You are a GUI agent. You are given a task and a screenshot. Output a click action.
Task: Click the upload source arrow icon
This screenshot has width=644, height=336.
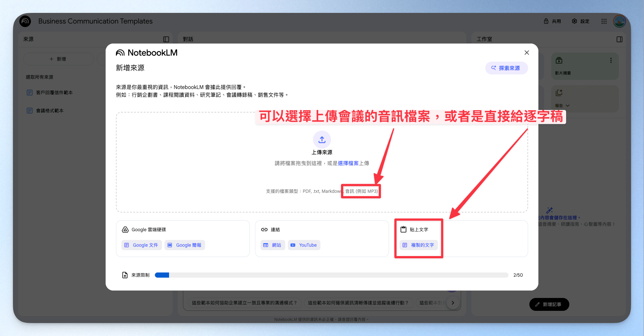point(322,140)
